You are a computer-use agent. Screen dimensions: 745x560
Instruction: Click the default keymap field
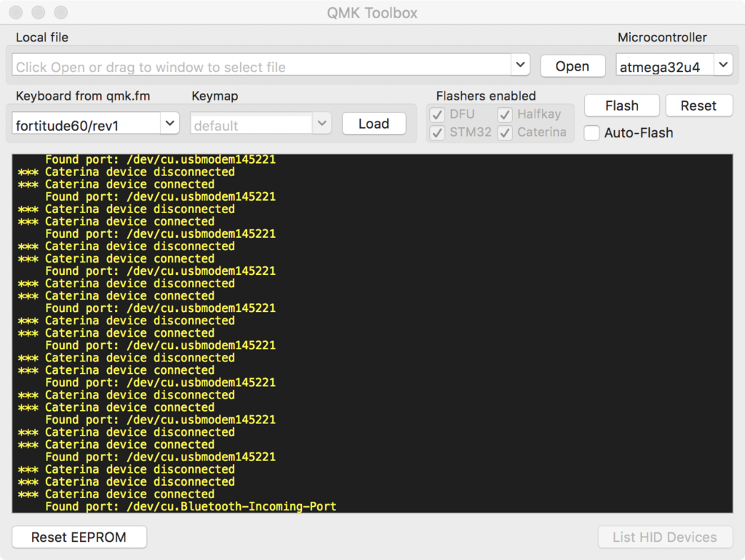pyautogui.click(x=251, y=124)
